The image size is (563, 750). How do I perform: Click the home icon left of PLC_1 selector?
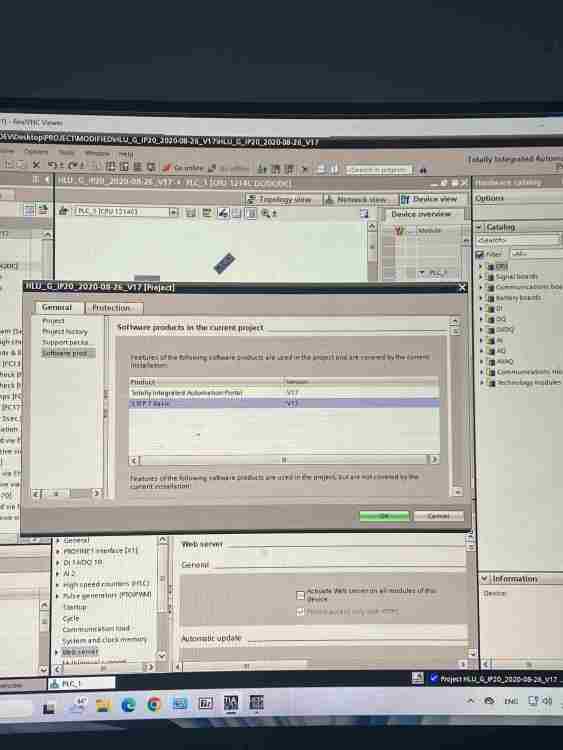click(63, 211)
